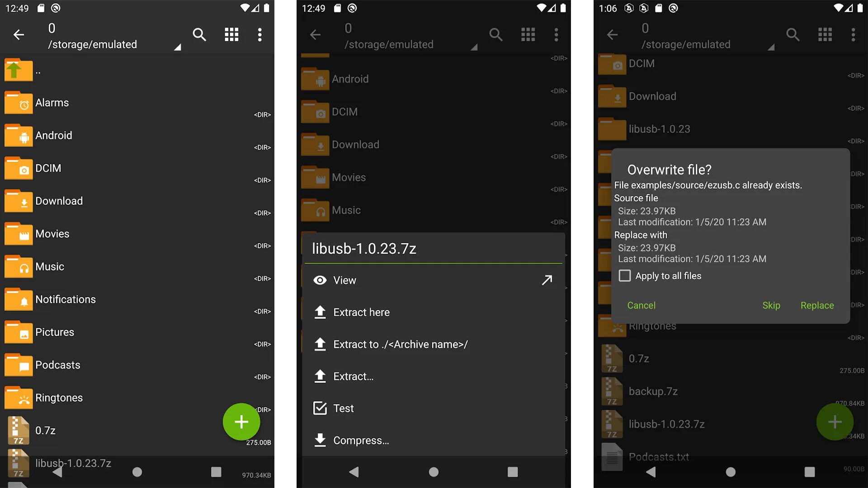Open the Download directory folder
Image resolution: width=868 pixels, height=488 pixels.
pos(58,201)
